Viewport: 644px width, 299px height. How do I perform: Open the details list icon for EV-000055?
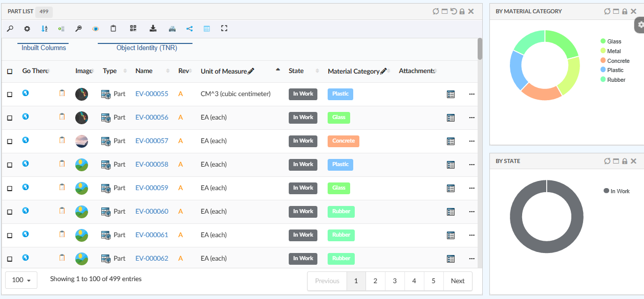450,94
